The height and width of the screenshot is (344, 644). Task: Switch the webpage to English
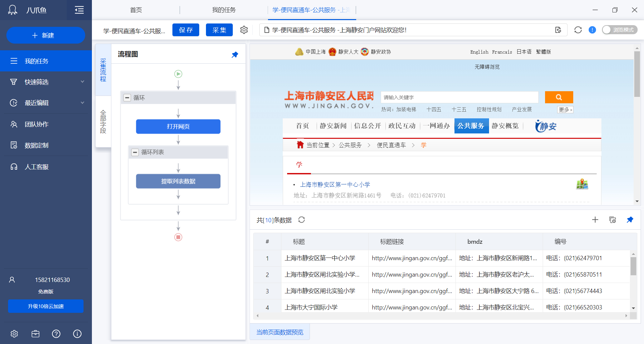479,52
